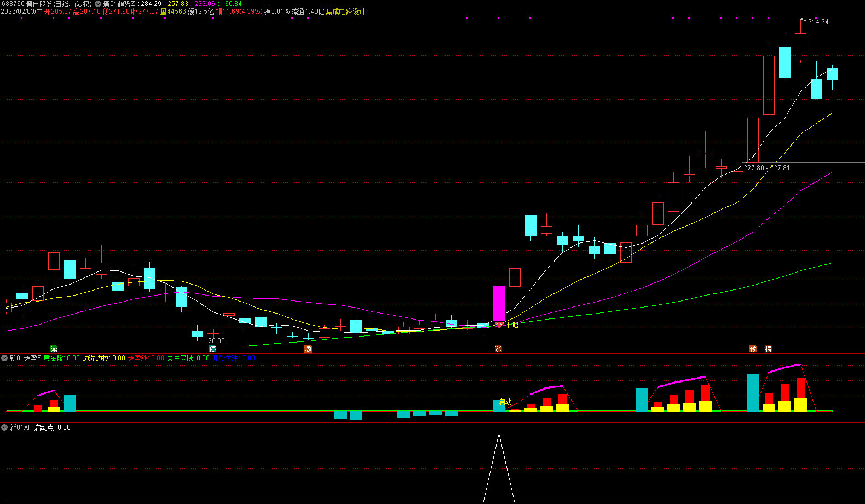Click the 314.94 high price label
Image resolution: width=865 pixels, height=504 pixels.
818,22
